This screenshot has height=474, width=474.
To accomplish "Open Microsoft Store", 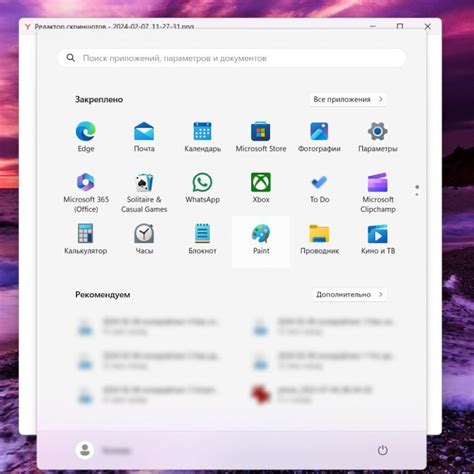I will coord(261,137).
